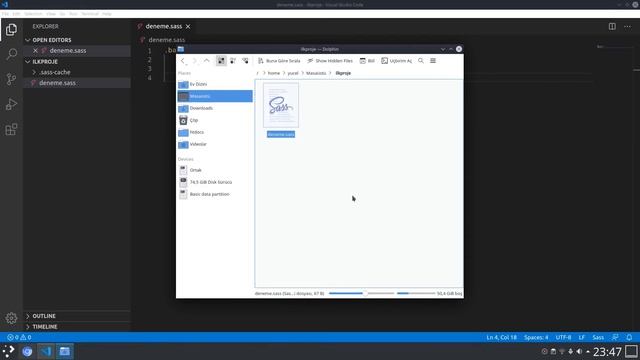Viewport: 640px width, 360px height.
Task: Split the VS Code editor right
Action: pyautogui.click(x=612, y=27)
